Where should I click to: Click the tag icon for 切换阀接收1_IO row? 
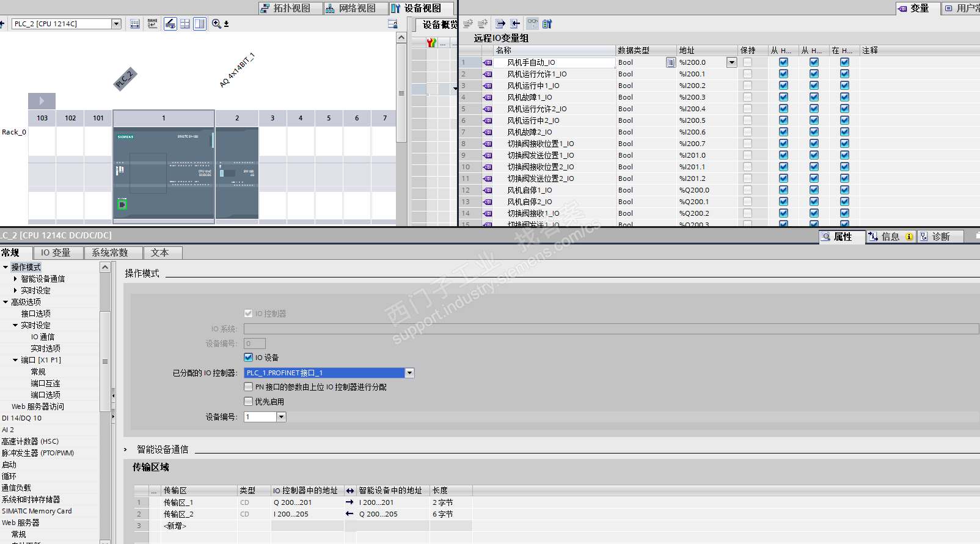click(x=488, y=213)
